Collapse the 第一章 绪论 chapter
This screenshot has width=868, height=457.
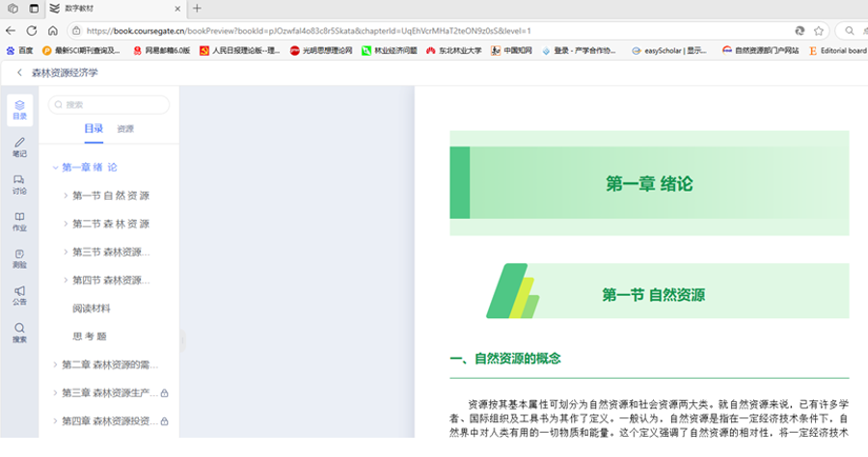56,168
